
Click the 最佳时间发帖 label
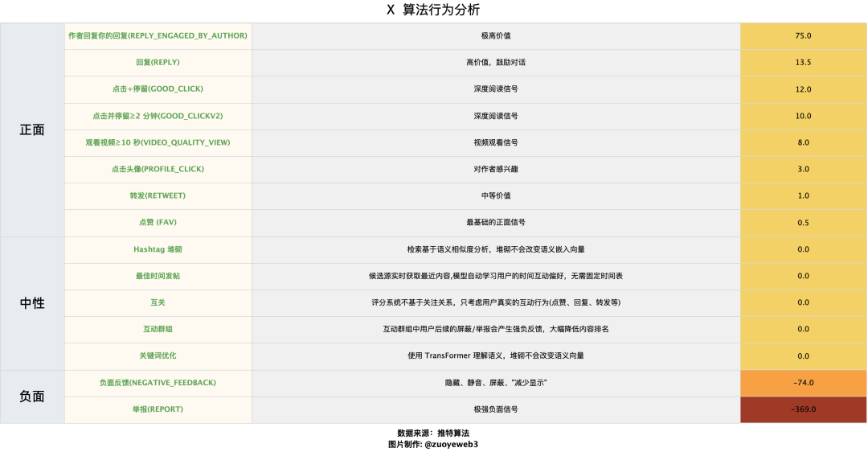[158, 276]
